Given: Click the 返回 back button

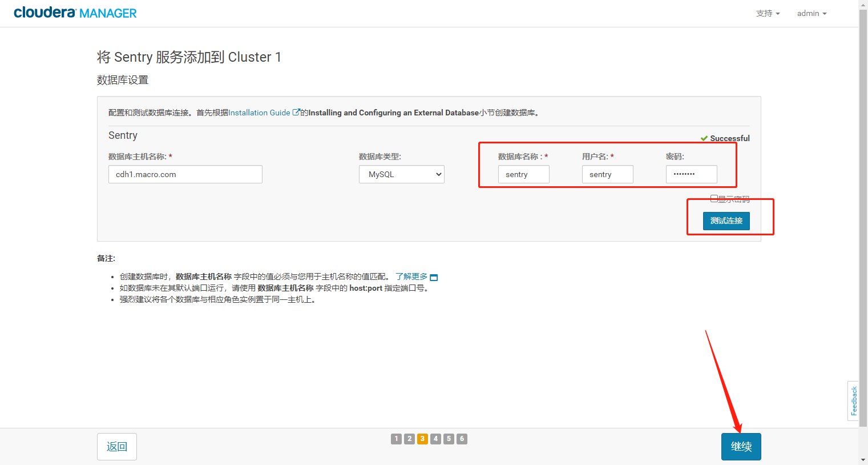Looking at the screenshot, I should [x=117, y=447].
